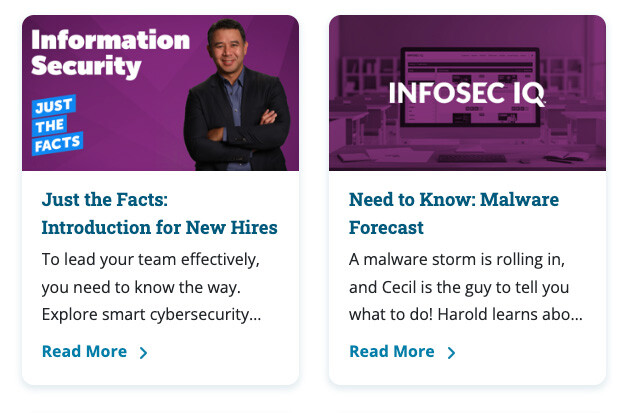Click the blue "Just The Facts" badge
Screen dimensions: 629x413
tap(57, 127)
